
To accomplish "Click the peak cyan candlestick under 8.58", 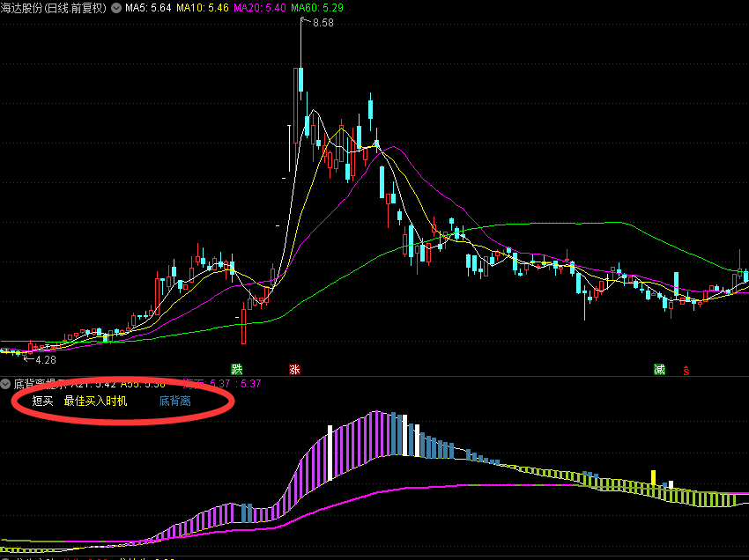I will 300,79.
